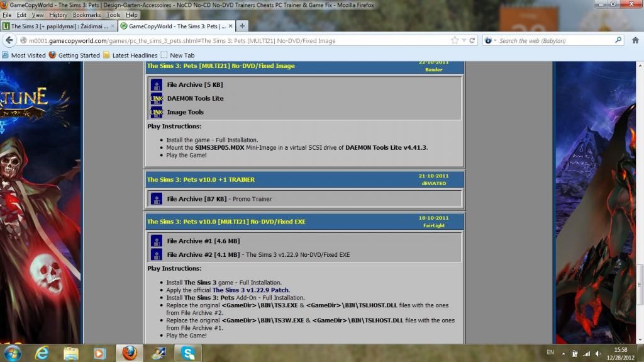Image resolution: width=644 pixels, height=362 pixels.
Task: Open the View menu
Action: pyautogui.click(x=37, y=15)
